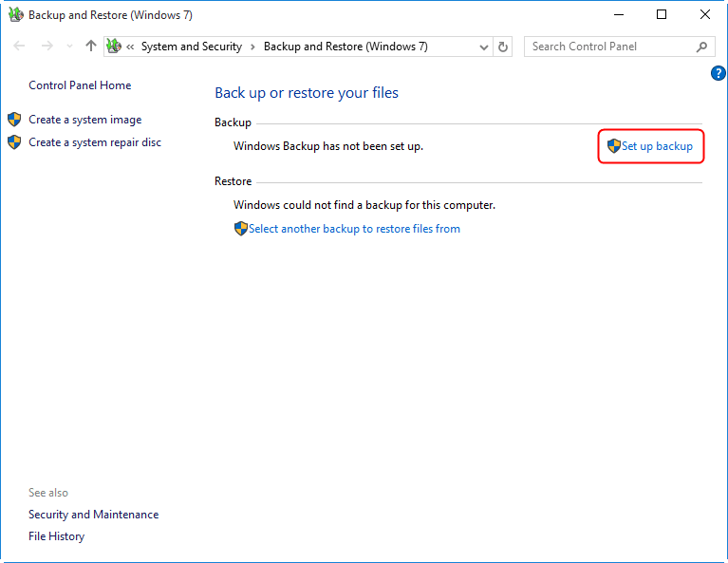This screenshot has width=728, height=563.
Task: Click the Forward navigation arrow
Action: tap(47, 47)
